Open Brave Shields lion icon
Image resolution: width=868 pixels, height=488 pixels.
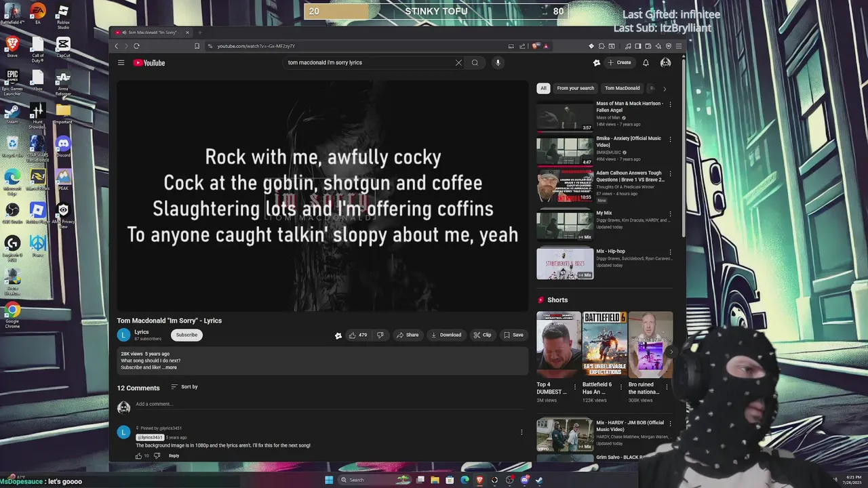[536, 46]
